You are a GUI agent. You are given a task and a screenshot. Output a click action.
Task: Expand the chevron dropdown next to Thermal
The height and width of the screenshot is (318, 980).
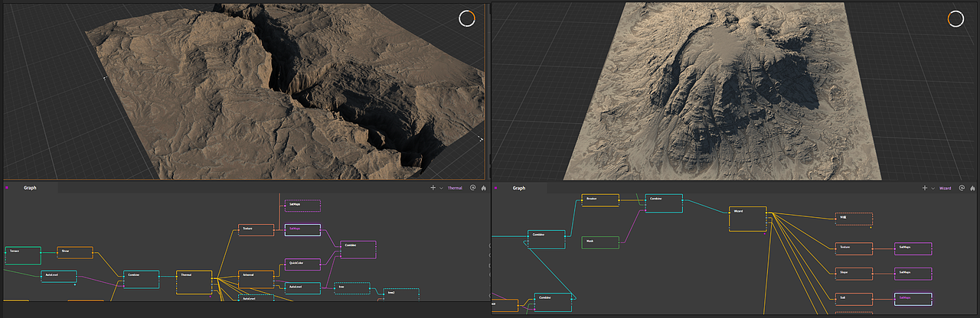click(x=442, y=187)
